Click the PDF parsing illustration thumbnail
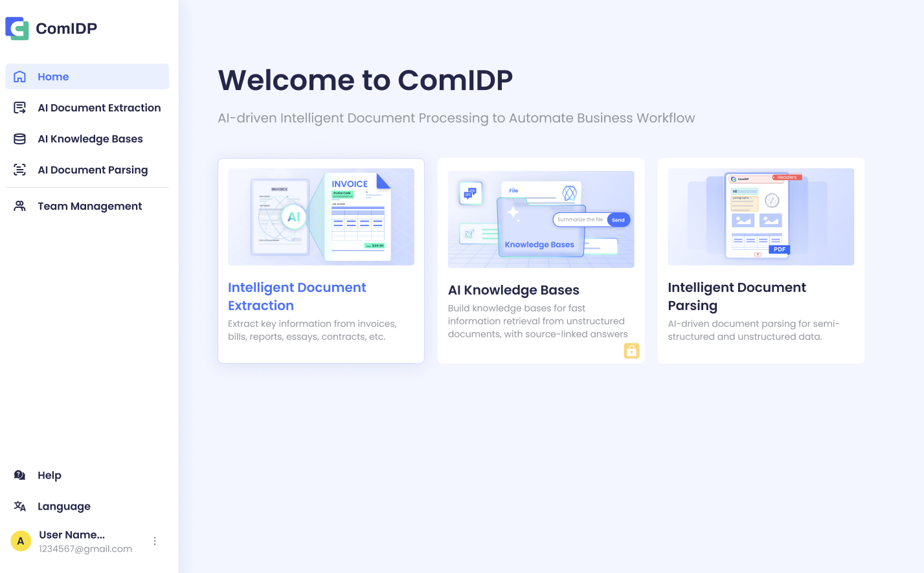This screenshot has width=924, height=573. [761, 217]
